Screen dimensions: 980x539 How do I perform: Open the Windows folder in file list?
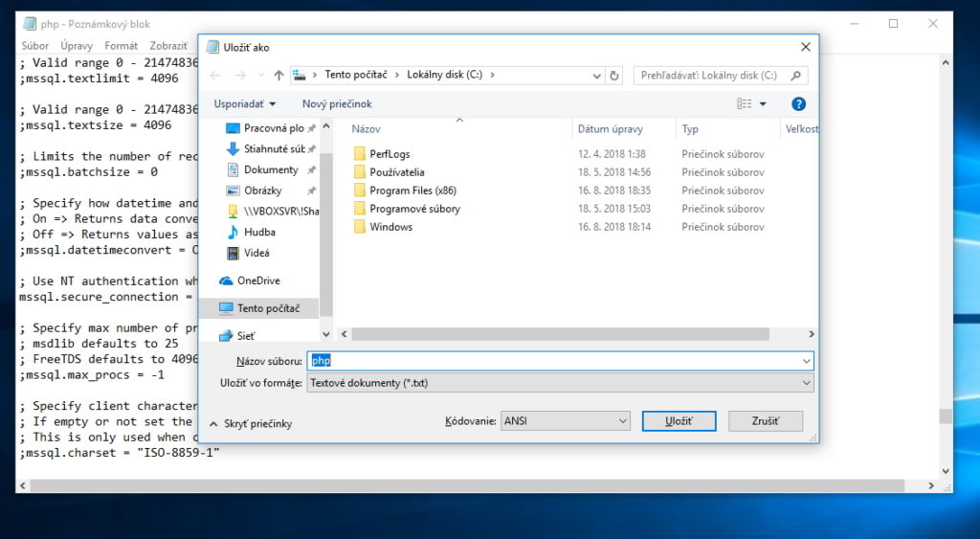point(390,227)
